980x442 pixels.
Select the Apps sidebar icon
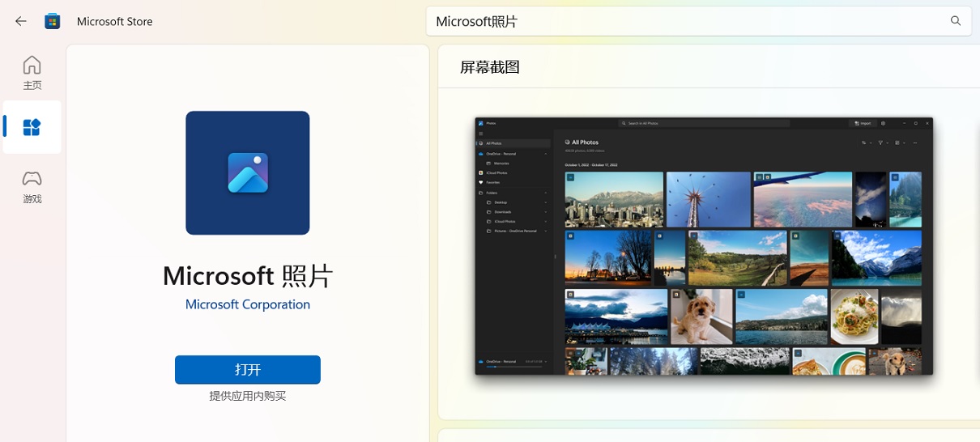pos(32,127)
